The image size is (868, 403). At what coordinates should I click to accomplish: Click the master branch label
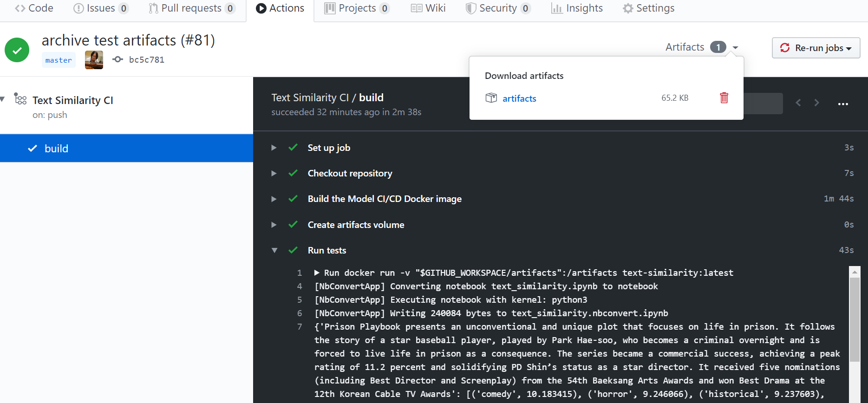click(59, 60)
